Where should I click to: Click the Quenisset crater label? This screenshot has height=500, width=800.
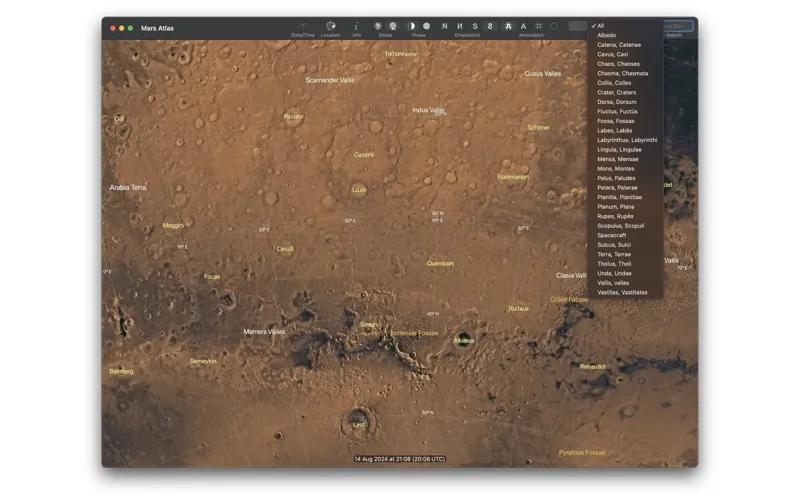(x=440, y=264)
